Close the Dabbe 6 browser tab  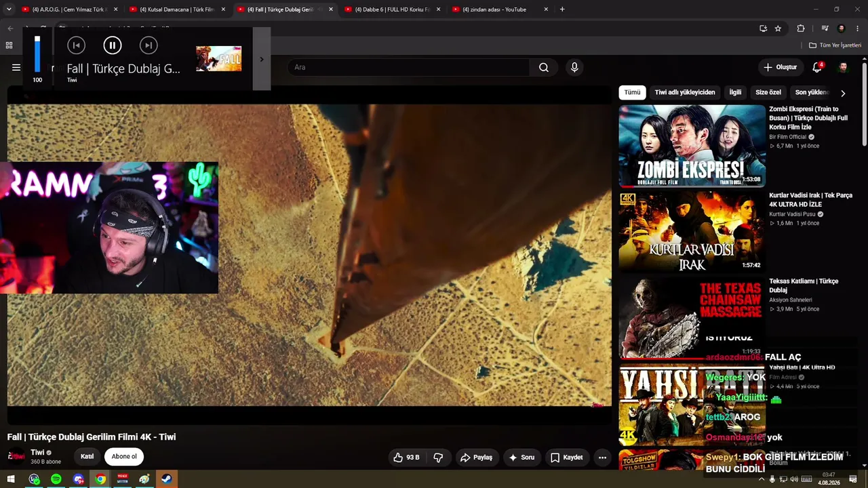(x=438, y=9)
